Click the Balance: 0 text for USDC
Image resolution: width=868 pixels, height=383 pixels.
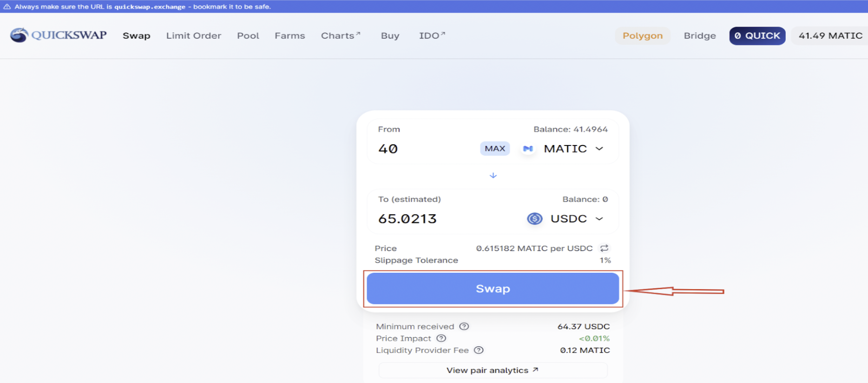pos(585,199)
